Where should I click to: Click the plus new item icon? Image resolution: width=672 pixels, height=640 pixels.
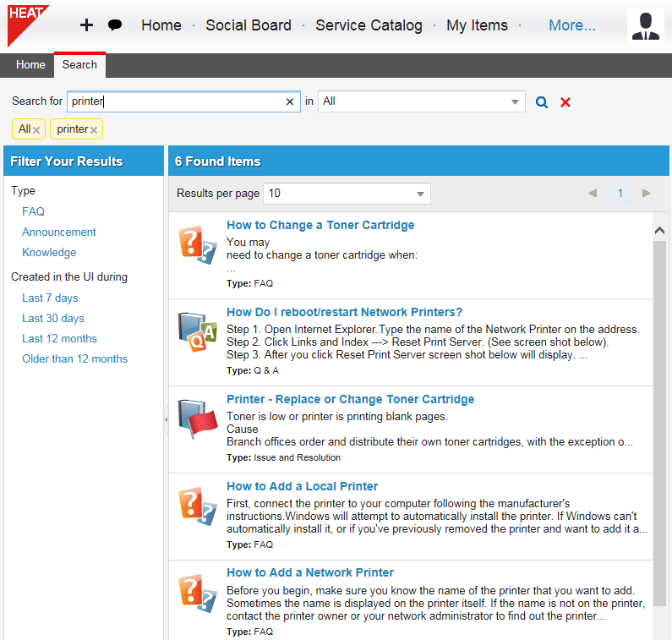86,25
